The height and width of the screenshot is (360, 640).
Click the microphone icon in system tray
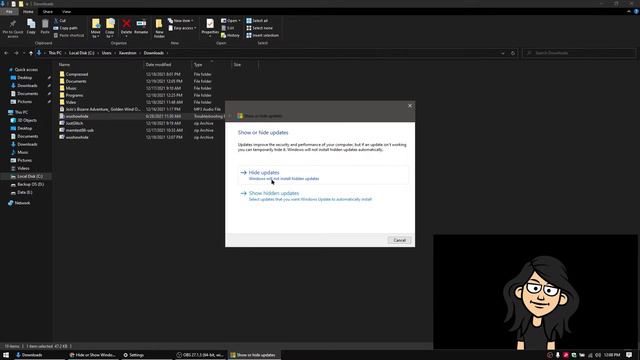tap(558, 355)
